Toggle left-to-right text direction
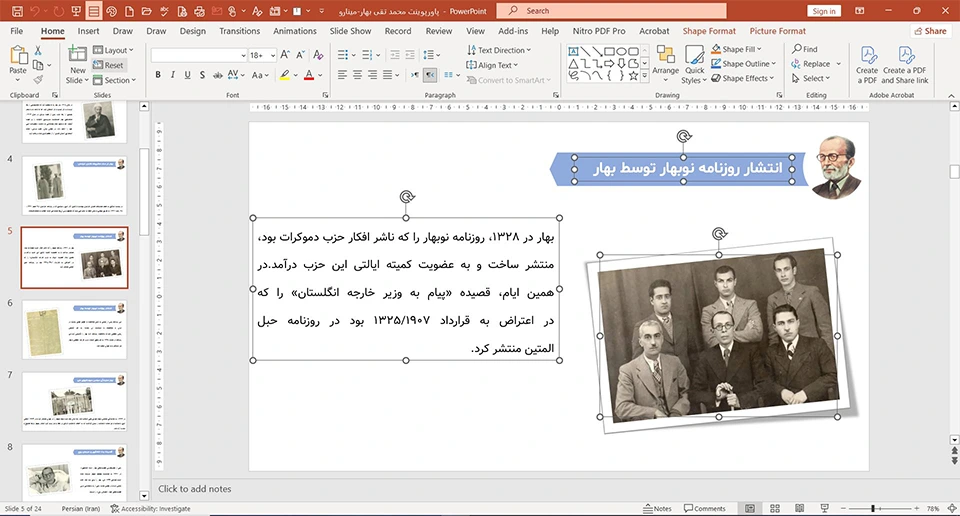 coord(415,75)
